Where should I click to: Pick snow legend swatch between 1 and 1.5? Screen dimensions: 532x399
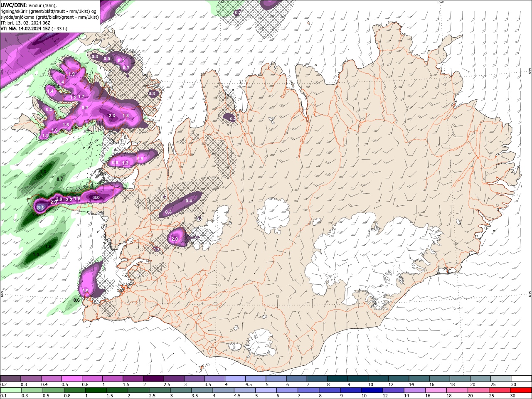pyautogui.click(x=112, y=378)
